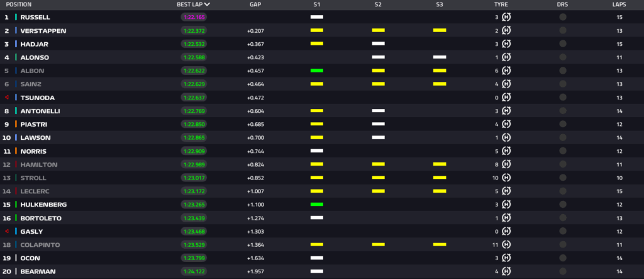The width and height of the screenshot is (644, 279).
Task: Select the Leclerc row gap value +1.007
Action: pos(255,191)
